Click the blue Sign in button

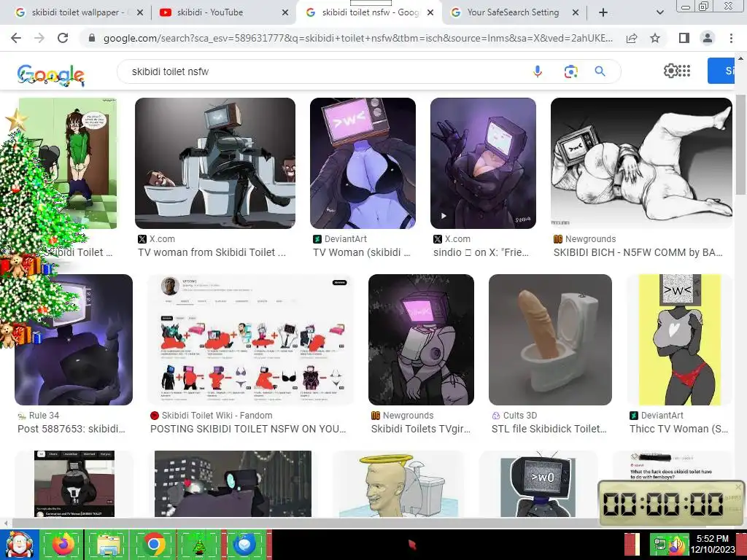point(721,71)
